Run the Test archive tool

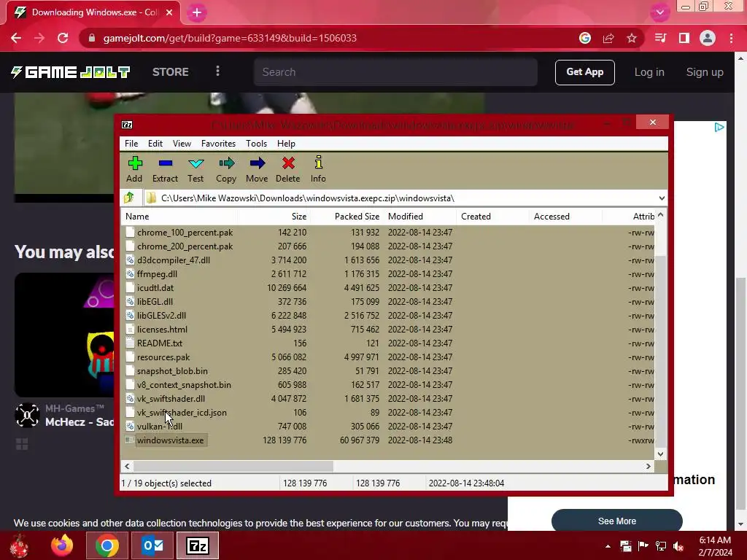pyautogui.click(x=196, y=169)
